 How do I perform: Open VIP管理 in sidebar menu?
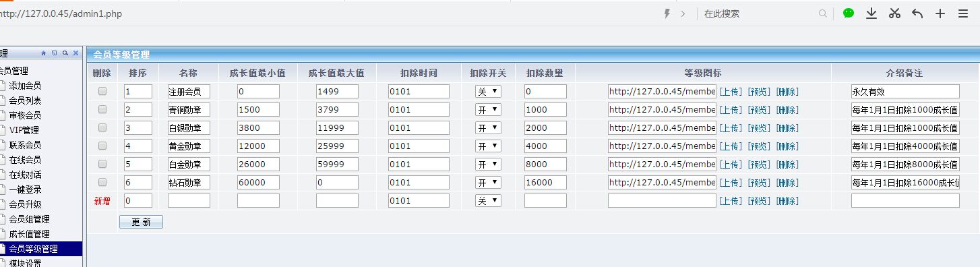click(x=24, y=130)
